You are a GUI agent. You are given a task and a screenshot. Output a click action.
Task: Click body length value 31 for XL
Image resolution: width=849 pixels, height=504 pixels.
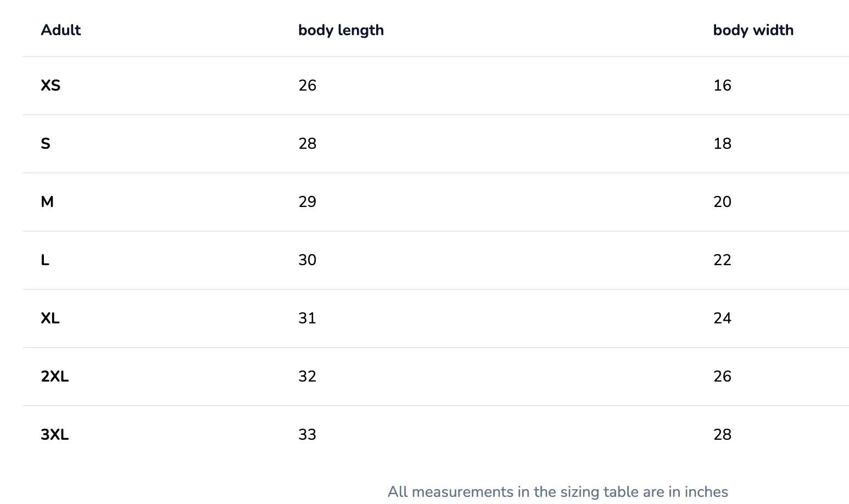tap(307, 318)
